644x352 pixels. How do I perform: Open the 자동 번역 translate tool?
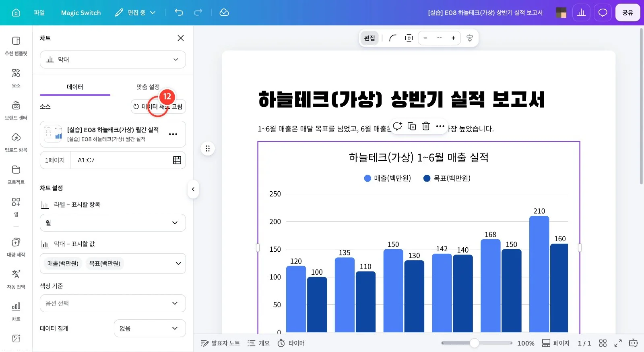pyautogui.click(x=16, y=279)
